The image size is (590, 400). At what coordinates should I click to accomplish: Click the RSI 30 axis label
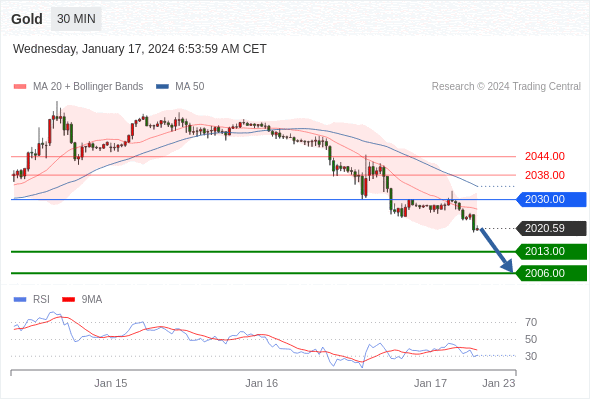click(x=531, y=356)
